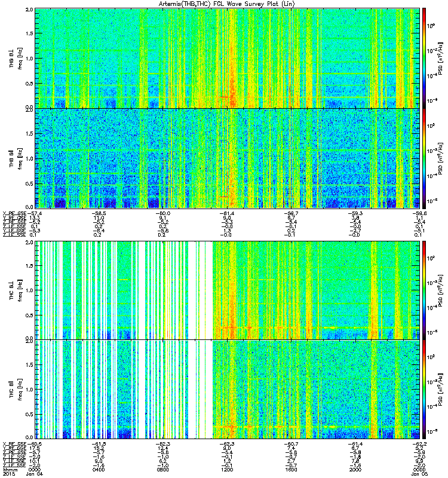Screen dimensions: 448x478
Task: Click Y_RE_GSE value 7.4 under the THC panels
Action: (291, 448)
